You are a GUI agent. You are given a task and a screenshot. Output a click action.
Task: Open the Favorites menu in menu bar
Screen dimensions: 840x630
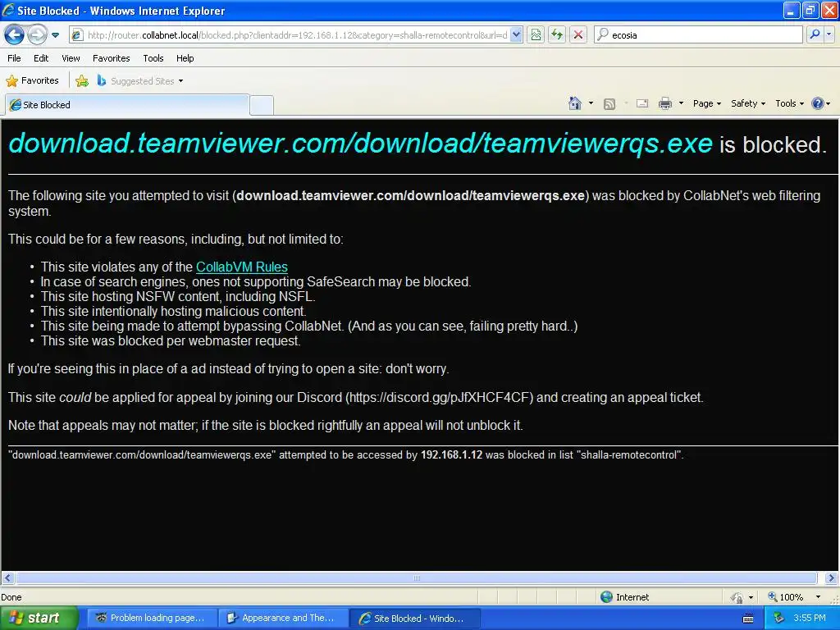[112, 58]
